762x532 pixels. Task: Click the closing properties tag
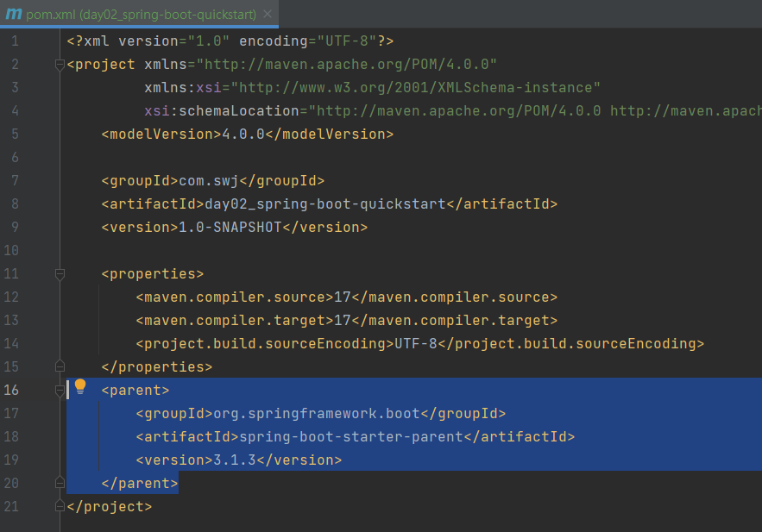[157, 367]
